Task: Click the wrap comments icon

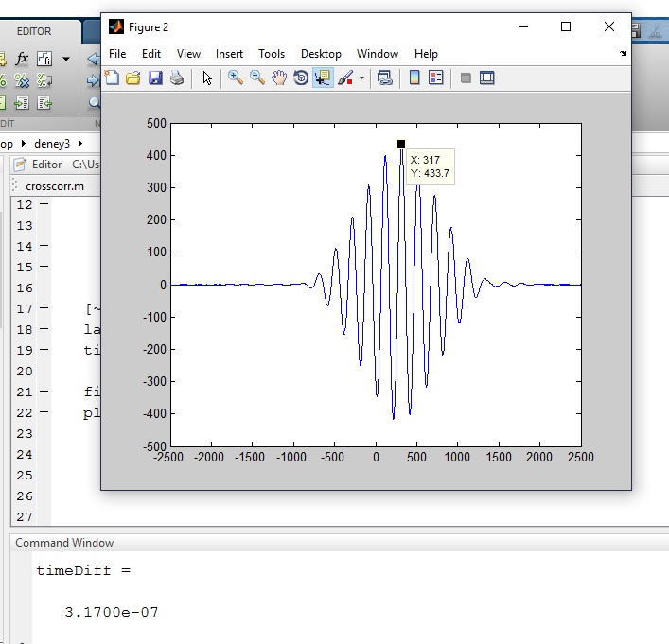Action: point(44,80)
